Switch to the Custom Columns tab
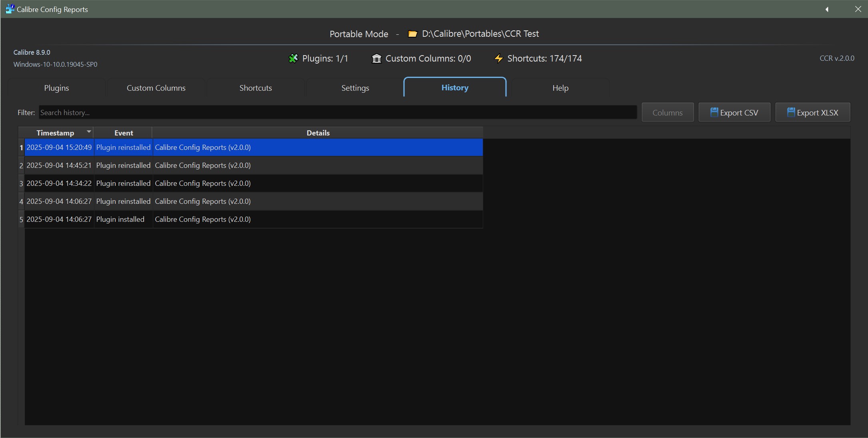 [156, 88]
